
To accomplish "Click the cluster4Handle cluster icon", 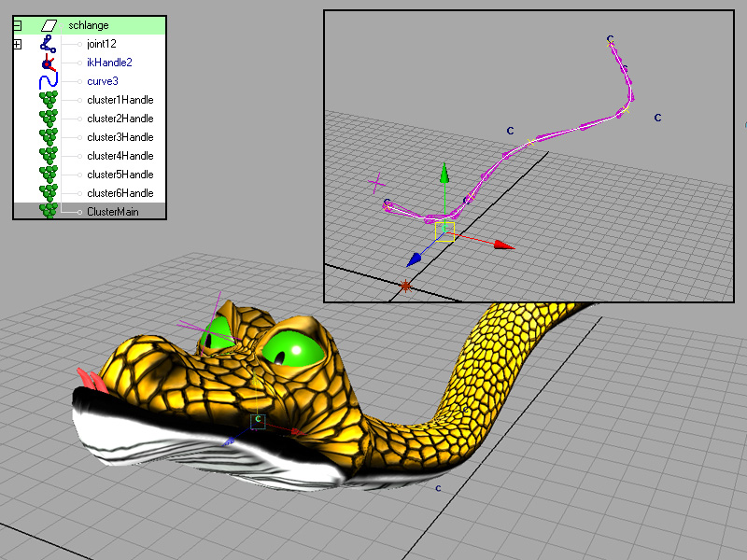I will (49, 156).
